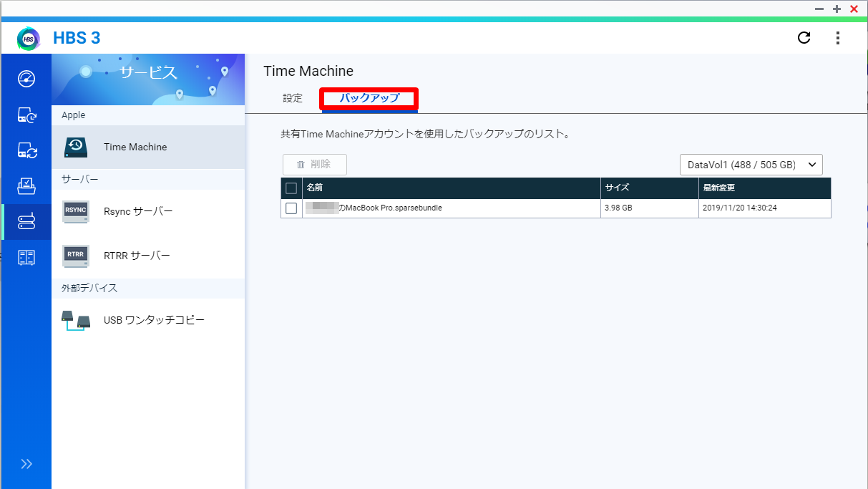
Task: Click the Time Machine page heading
Action: (x=308, y=71)
